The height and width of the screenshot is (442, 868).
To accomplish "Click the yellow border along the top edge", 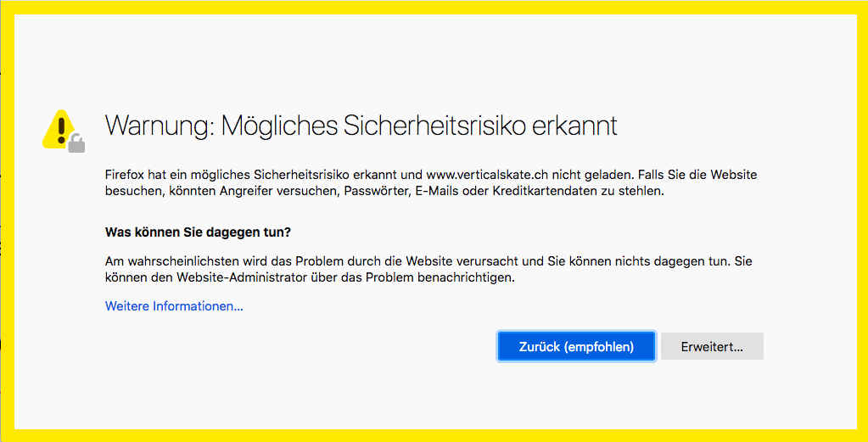I will pyautogui.click(x=434, y=7).
